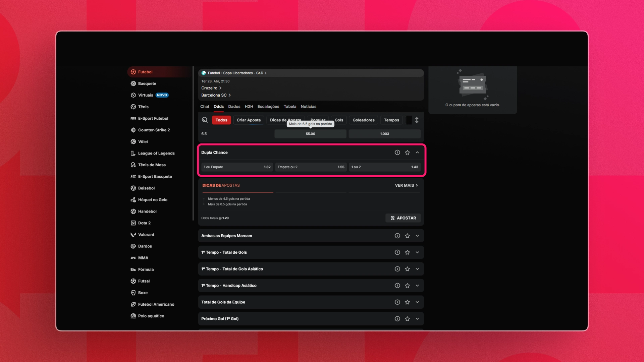Open Counter-Strike 2 sport icon in sidebar
Viewport: 644px width, 362px height.
[133, 130]
